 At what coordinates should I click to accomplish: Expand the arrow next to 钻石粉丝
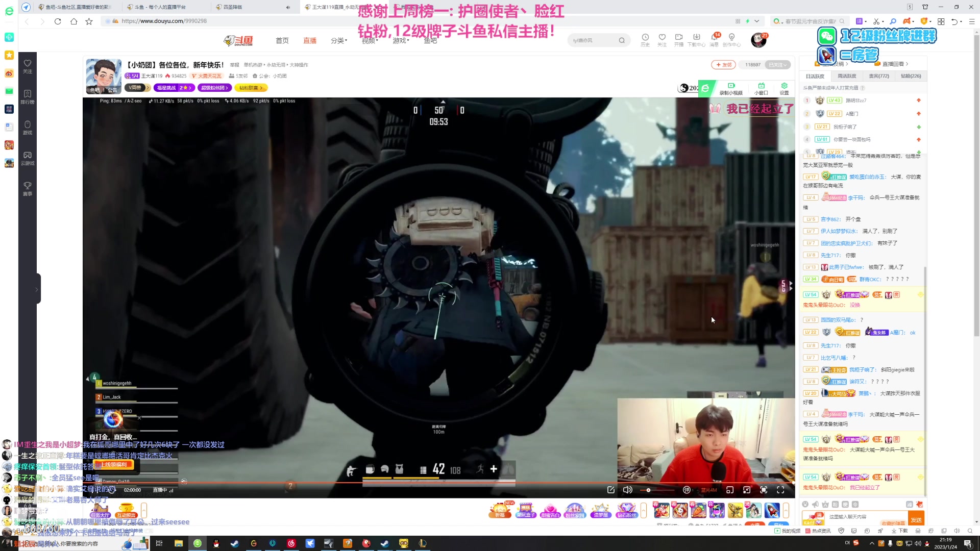point(644,510)
